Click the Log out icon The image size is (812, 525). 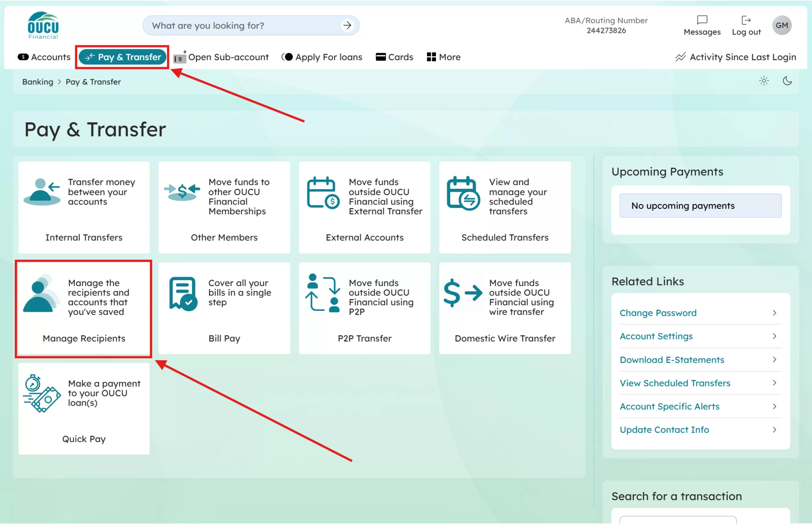(x=746, y=20)
